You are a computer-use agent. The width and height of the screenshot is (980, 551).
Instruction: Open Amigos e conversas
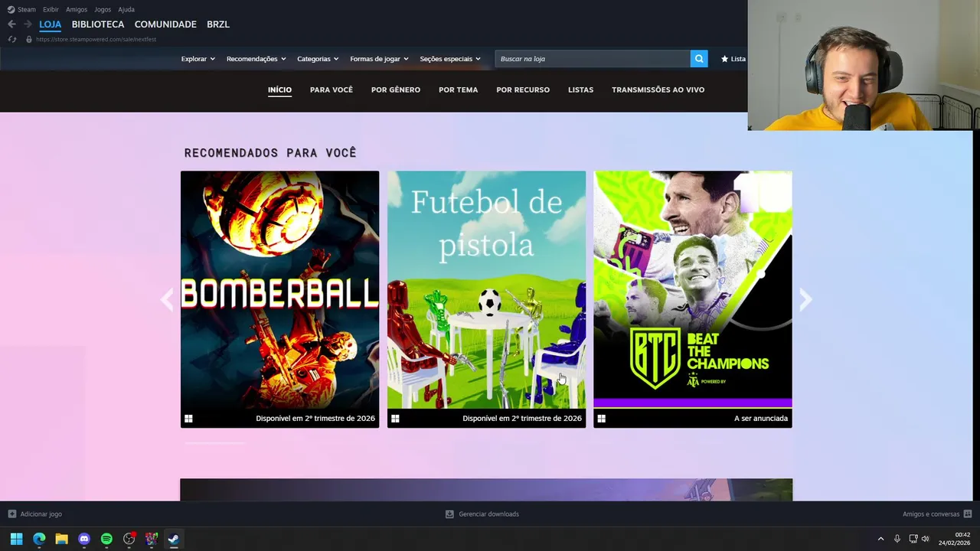(931, 514)
